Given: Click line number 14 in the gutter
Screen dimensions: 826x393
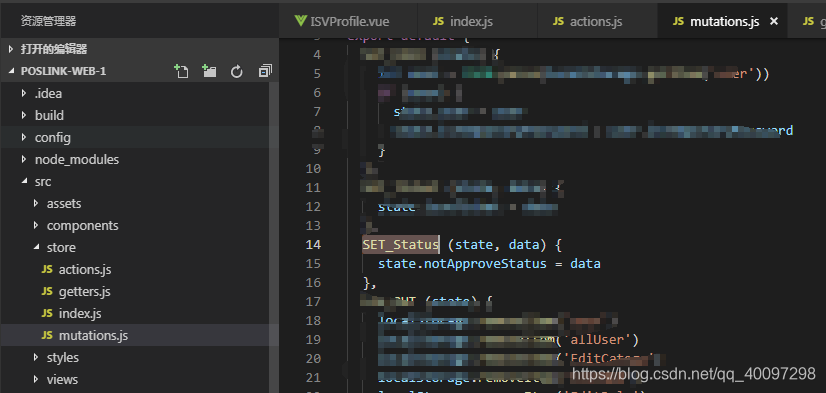Looking at the screenshot, I should [x=313, y=244].
